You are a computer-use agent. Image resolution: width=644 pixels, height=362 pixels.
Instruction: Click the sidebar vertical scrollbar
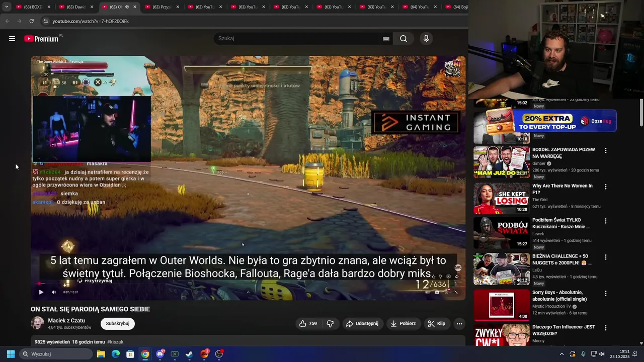[x=641, y=113]
